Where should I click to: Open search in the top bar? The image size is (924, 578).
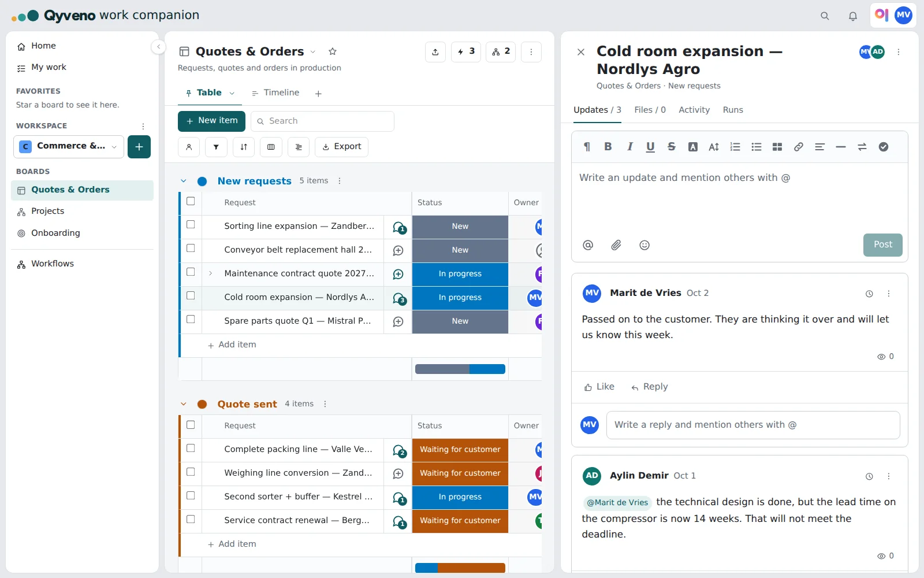[x=825, y=16]
